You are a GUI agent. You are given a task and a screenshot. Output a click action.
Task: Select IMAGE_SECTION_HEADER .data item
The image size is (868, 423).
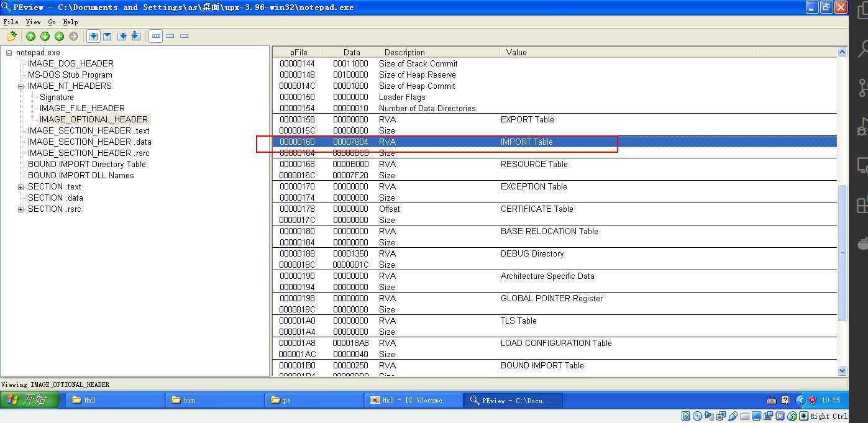89,142
